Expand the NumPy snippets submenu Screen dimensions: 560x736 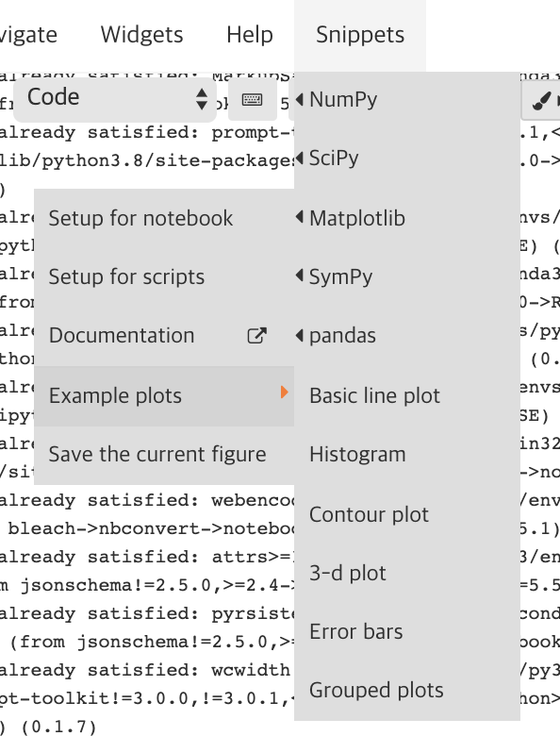[407, 99]
